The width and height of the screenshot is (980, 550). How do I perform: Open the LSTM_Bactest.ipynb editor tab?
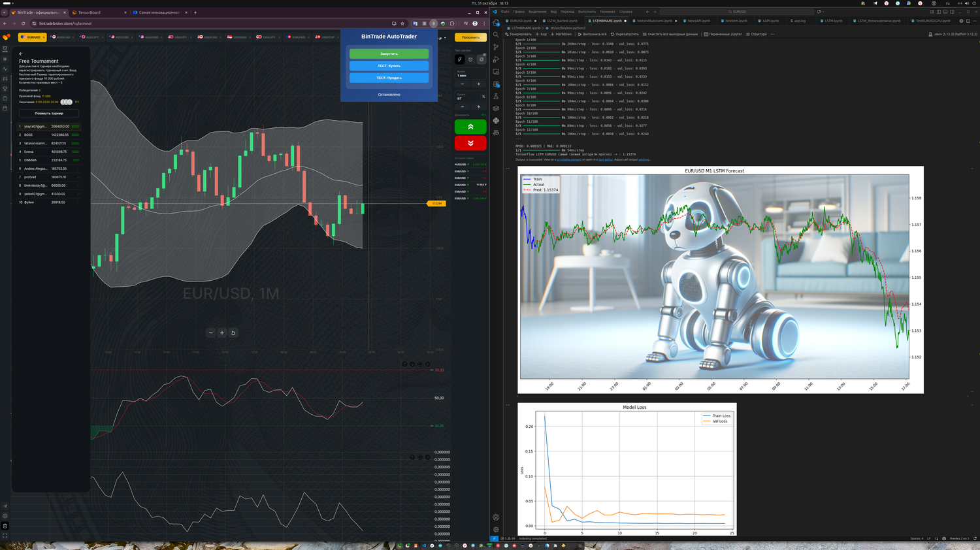pyautogui.click(x=562, y=21)
